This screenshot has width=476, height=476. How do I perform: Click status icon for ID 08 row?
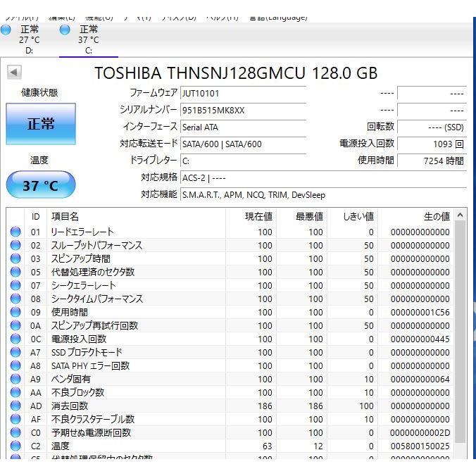[15, 299]
